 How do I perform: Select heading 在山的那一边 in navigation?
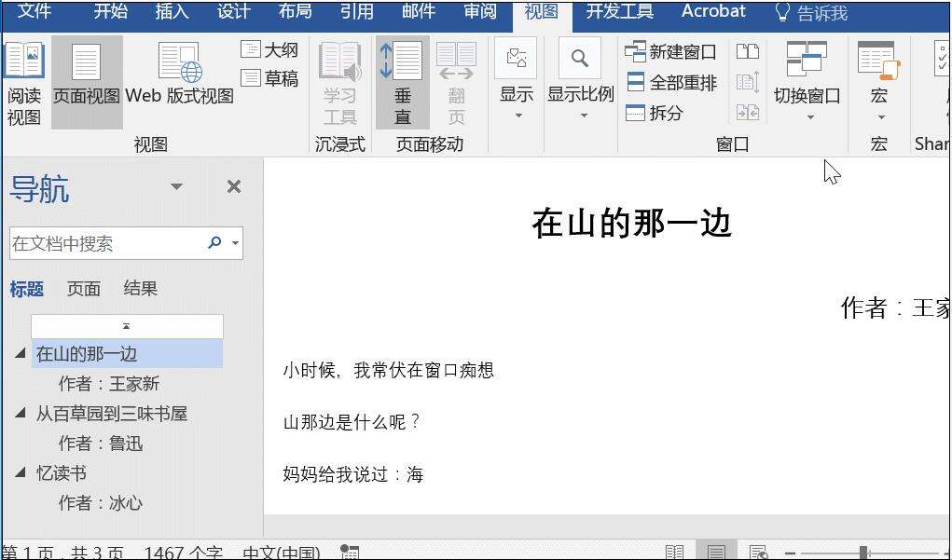[x=127, y=354]
